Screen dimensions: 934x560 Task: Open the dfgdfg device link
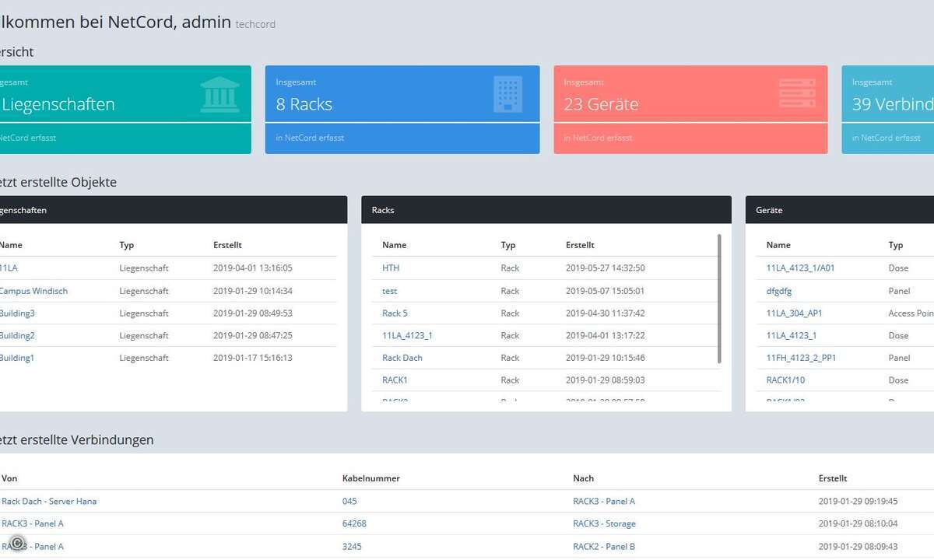click(779, 291)
